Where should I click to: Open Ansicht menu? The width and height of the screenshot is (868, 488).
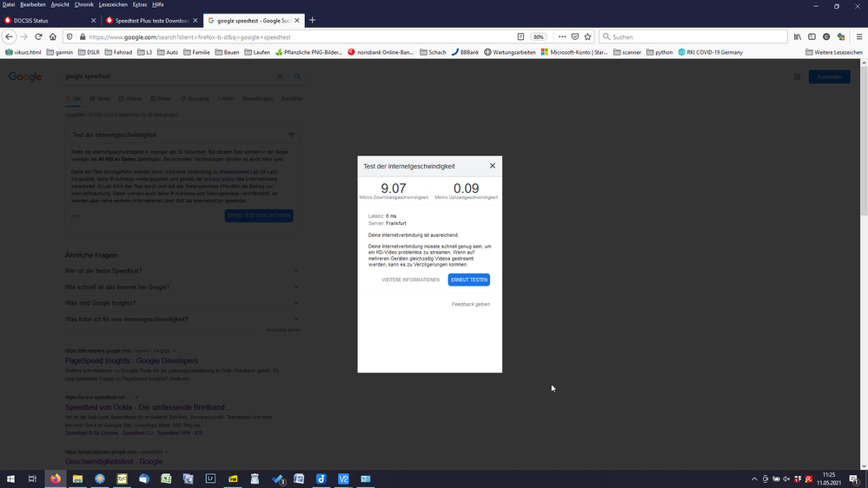[x=60, y=4]
